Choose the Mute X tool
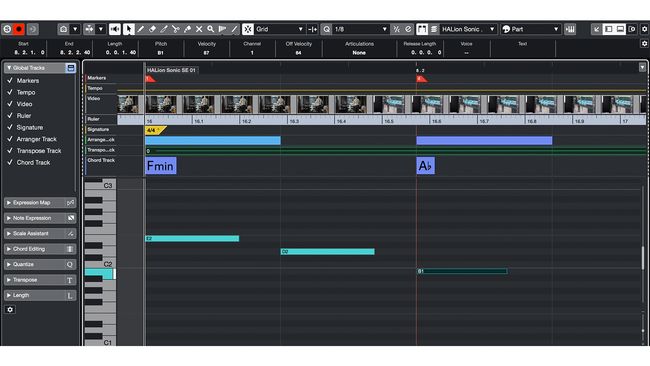Image resolution: width=650 pixels, height=366 pixels. [199, 29]
